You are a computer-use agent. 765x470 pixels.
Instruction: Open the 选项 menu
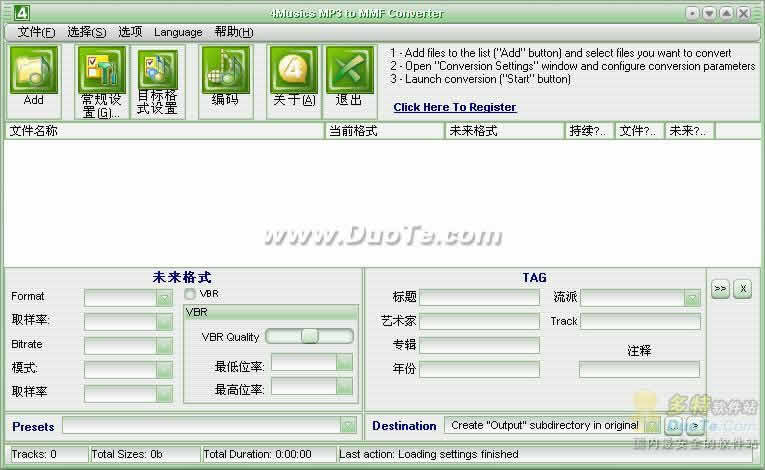click(x=130, y=32)
